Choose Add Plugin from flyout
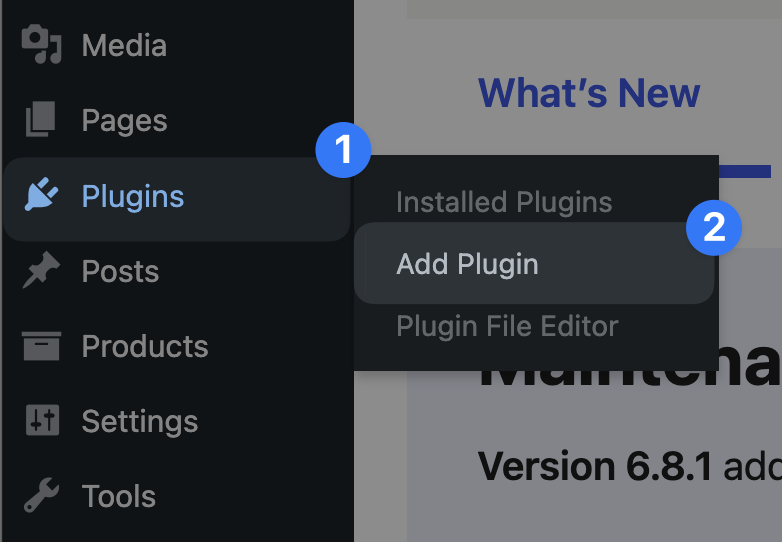782x542 pixels. (468, 264)
